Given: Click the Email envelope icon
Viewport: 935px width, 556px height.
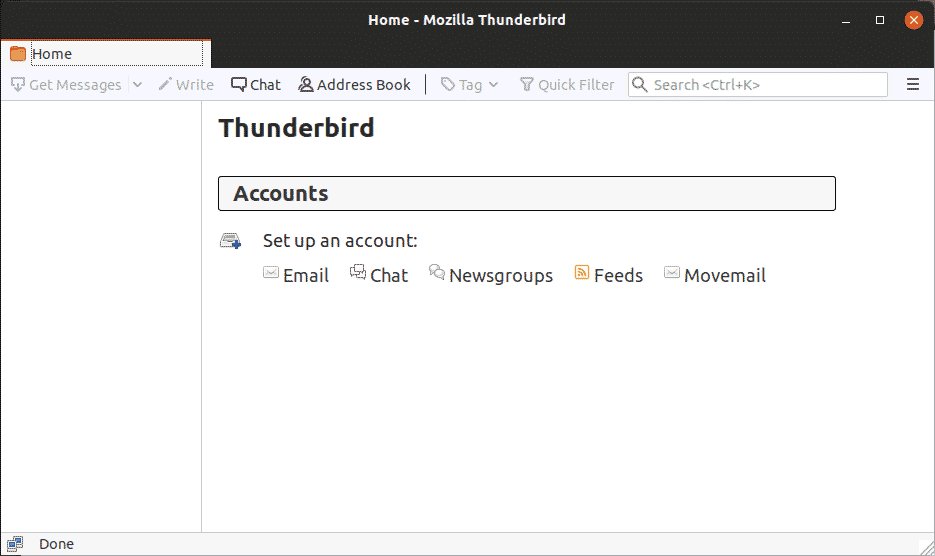Looking at the screenshot, I should pyautogui.click(x=271, y=273).
